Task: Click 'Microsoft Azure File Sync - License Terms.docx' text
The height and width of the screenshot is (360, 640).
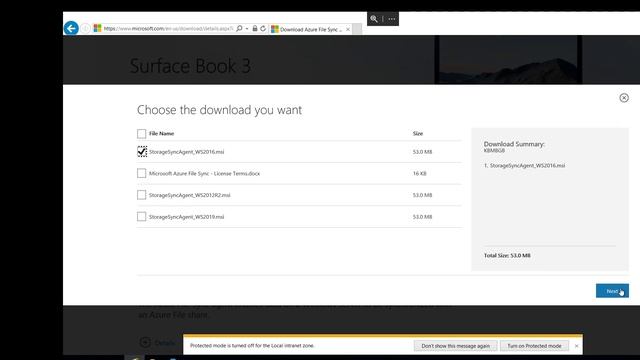Action: [204, 173]
